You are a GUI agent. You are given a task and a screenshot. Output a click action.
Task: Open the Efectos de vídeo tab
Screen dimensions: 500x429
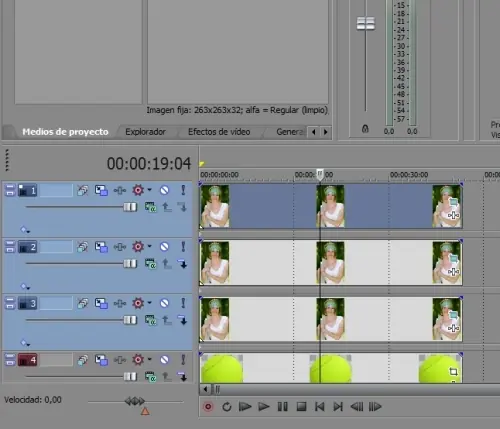(219, 132)
